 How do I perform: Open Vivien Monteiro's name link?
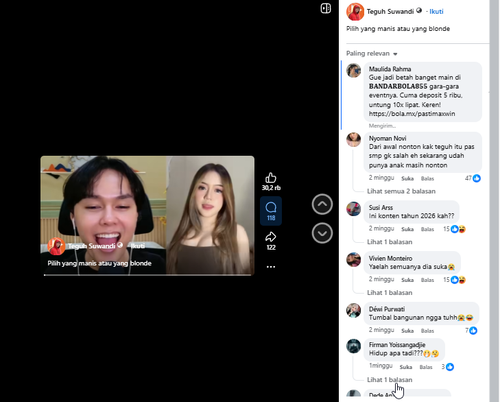click(x=390, y=258)
